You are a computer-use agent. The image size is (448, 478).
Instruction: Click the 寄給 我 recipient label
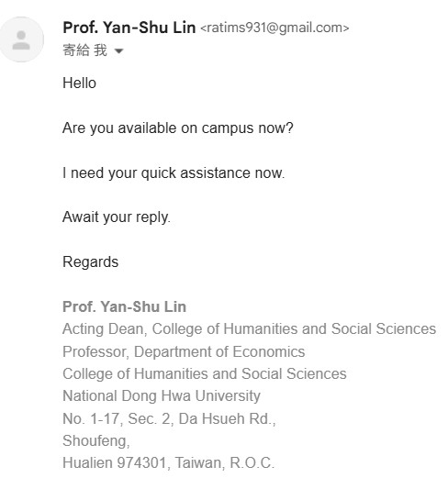[84, 50]
